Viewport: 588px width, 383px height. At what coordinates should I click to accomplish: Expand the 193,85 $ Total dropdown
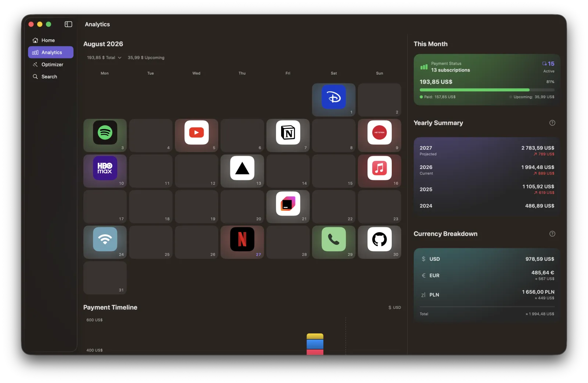pos(104,58)
